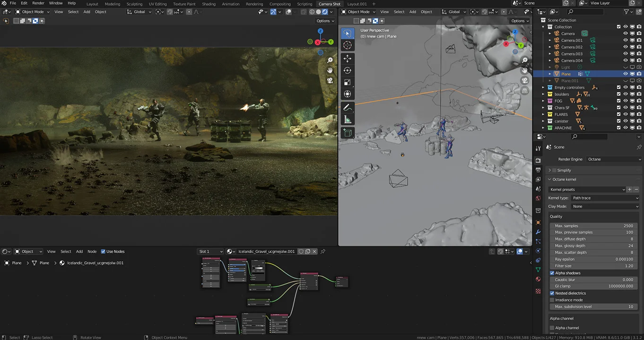Select the Move tool in the viewport toolbar
This screenshot has height=340, width=644.
(348, 59)
